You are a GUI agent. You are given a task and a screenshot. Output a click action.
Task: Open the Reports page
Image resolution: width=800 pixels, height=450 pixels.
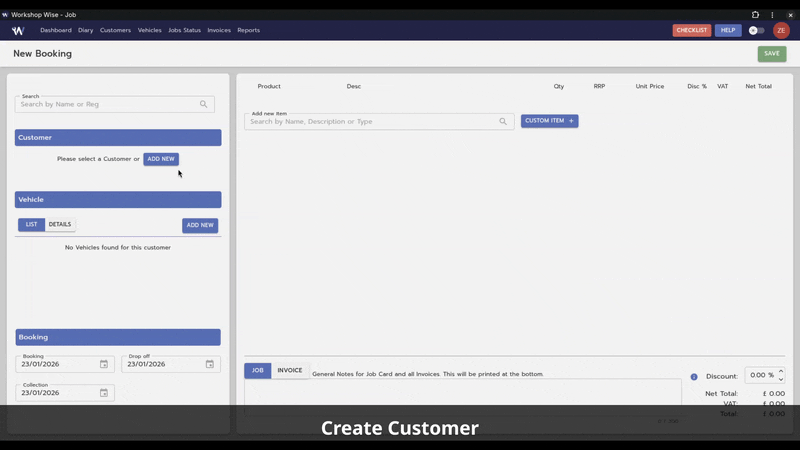pyautogui.click(x=248, y=30)
